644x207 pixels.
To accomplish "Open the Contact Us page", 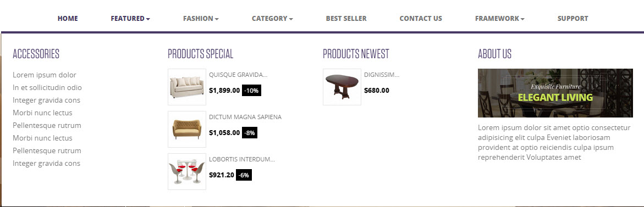I will point(421,19).
